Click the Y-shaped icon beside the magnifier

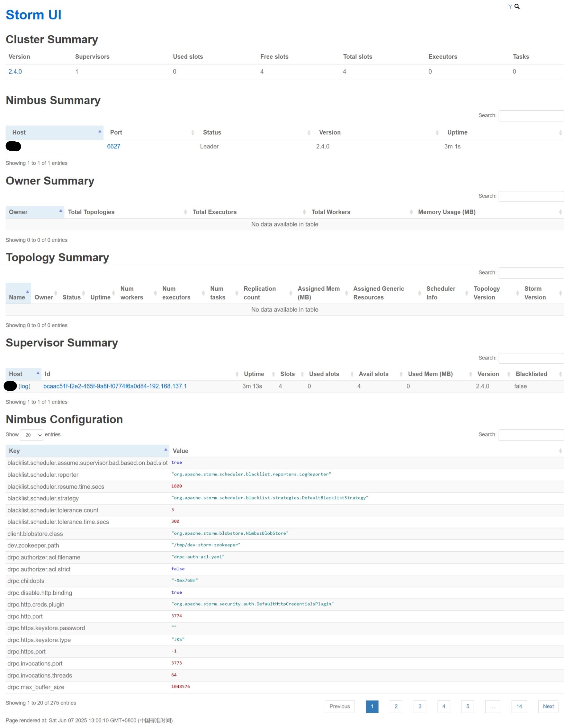(510, 7)
